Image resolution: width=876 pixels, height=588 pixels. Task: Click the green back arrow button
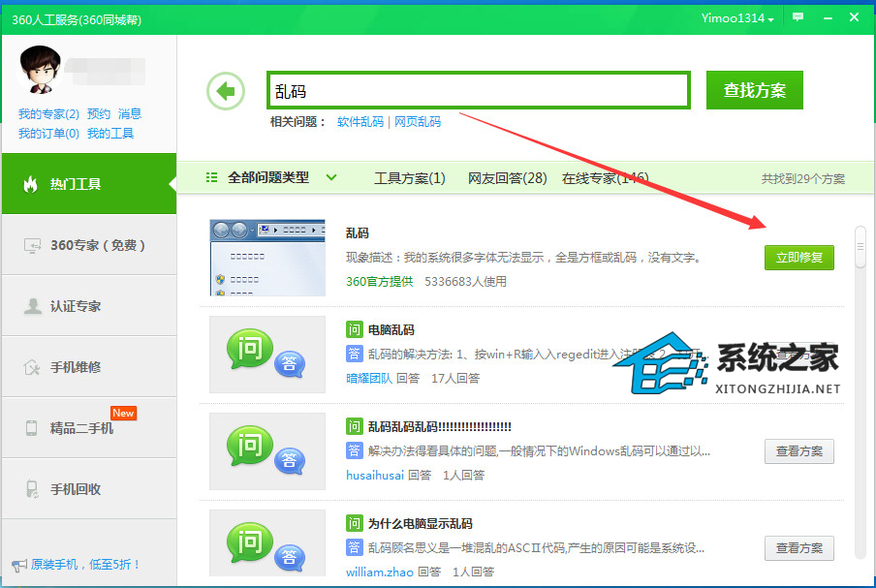pyautogui.click(x=226, y=91)
